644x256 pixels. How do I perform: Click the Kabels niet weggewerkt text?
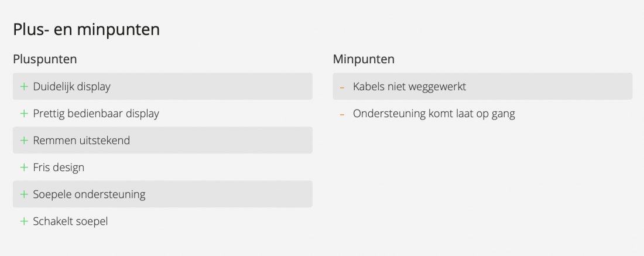tap(409, 87)
